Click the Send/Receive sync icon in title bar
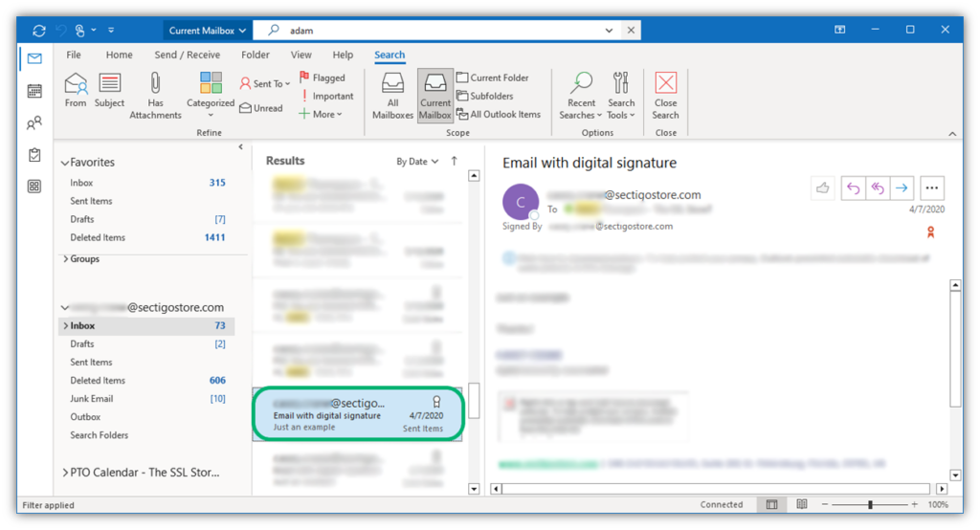This screenshot has width=980, height=530. (38, 31)
